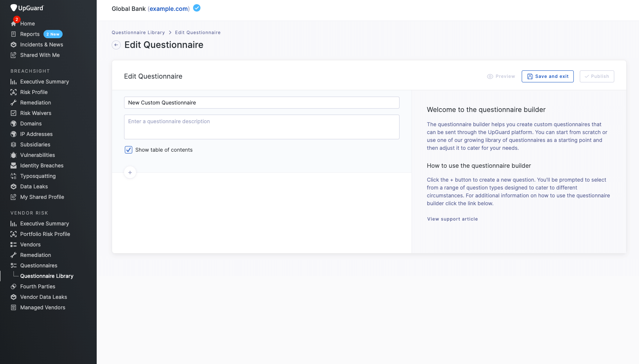
Task: Add a new question with plus button
Action: click(130, 173)
